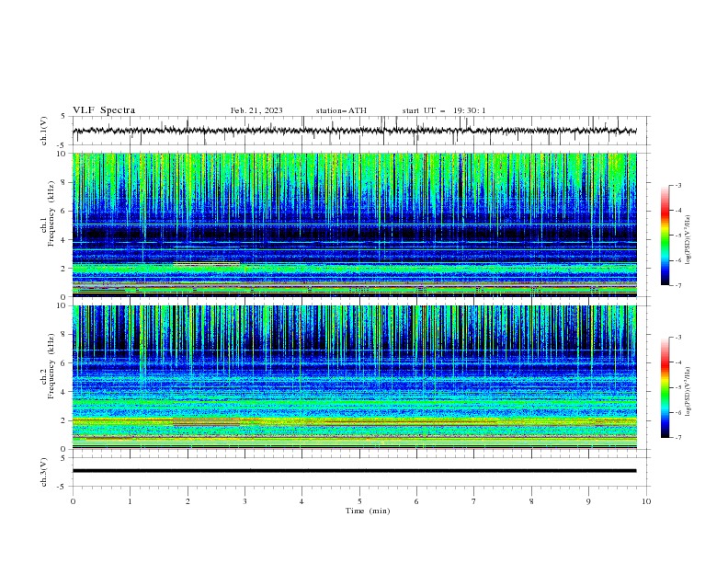Click time axis tick label "4"
Viewport: 728px width, 563px height.
point(301,501)
